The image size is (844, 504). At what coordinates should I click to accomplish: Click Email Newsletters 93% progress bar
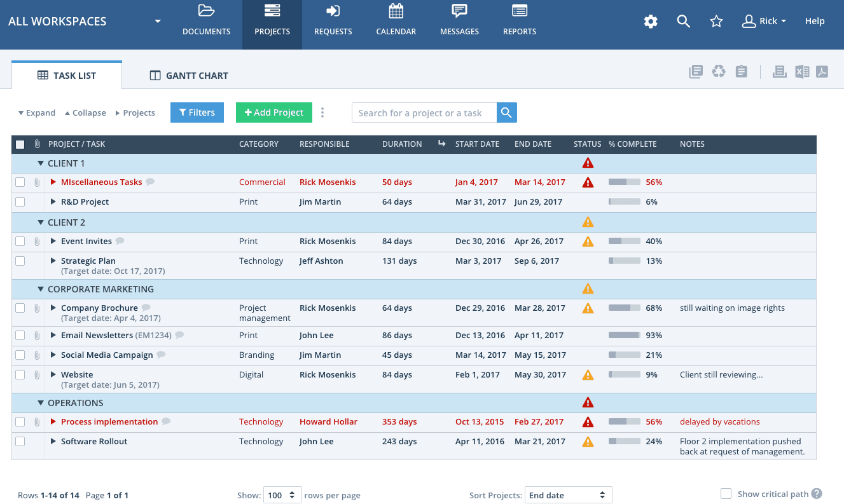(x=624, y=336)
